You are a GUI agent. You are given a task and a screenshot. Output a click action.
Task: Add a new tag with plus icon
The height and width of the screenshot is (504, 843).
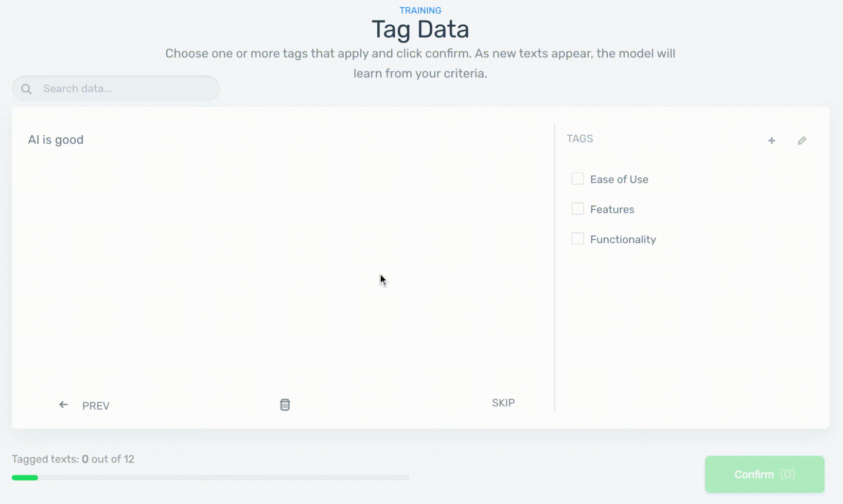771,140
